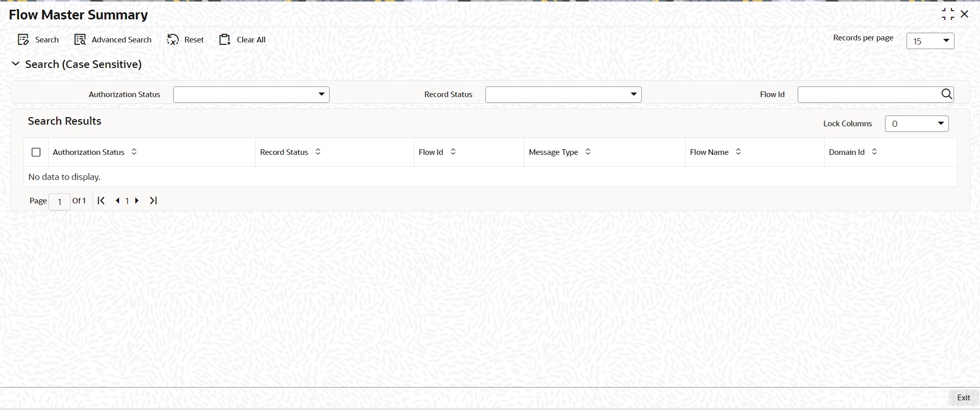Open the Records per page dropdown
The image size is (980, 410).
click(930, 41)
